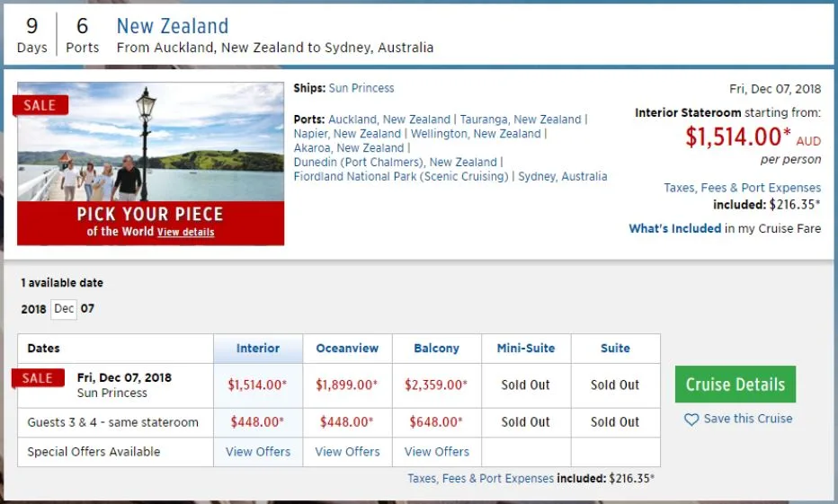Select the Dec month box under available date
The width and height of the screenshot is (838, 504).
click(64, 309)
